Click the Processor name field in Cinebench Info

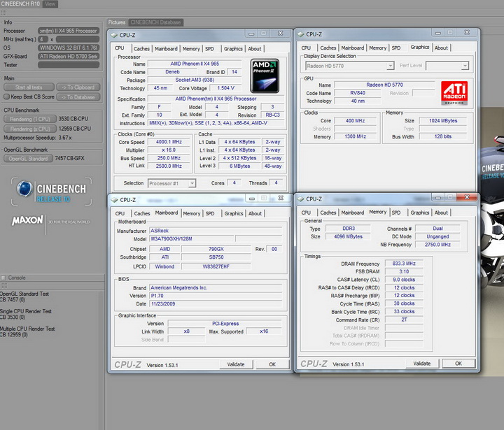tap(69, 31)
